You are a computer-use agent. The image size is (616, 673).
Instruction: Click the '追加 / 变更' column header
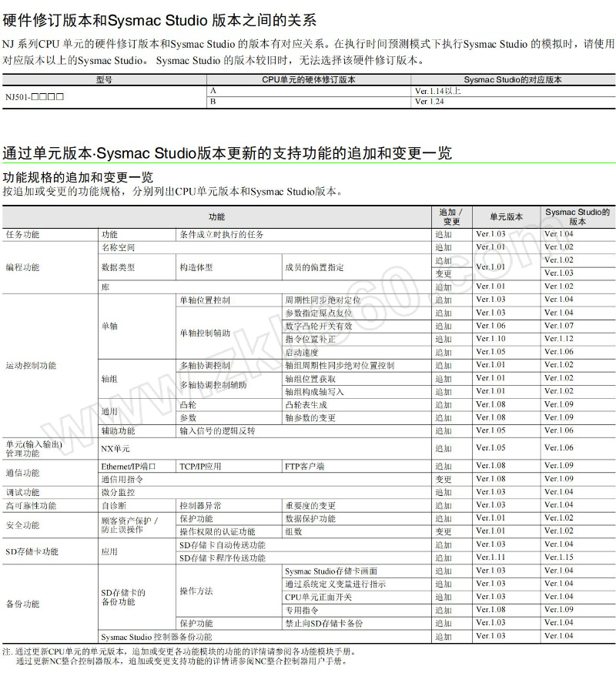(451, 216)
